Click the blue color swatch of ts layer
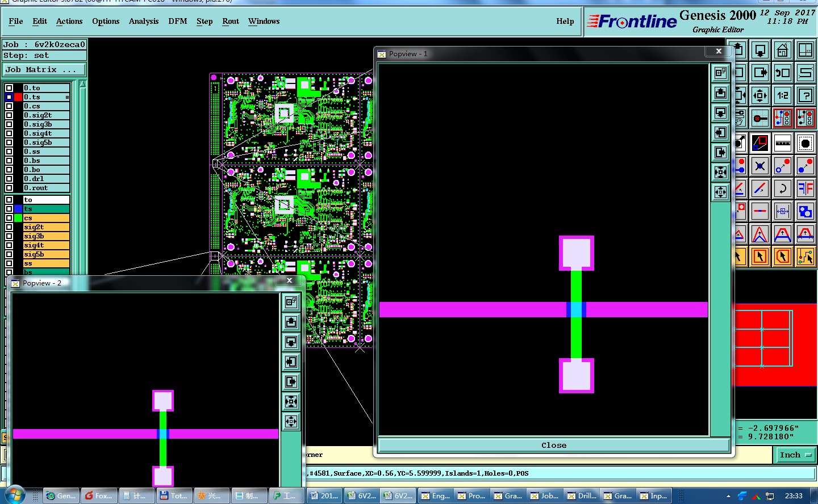Viewport: 818px width, 504px height. pyautogui.click(x=18, y=209)
